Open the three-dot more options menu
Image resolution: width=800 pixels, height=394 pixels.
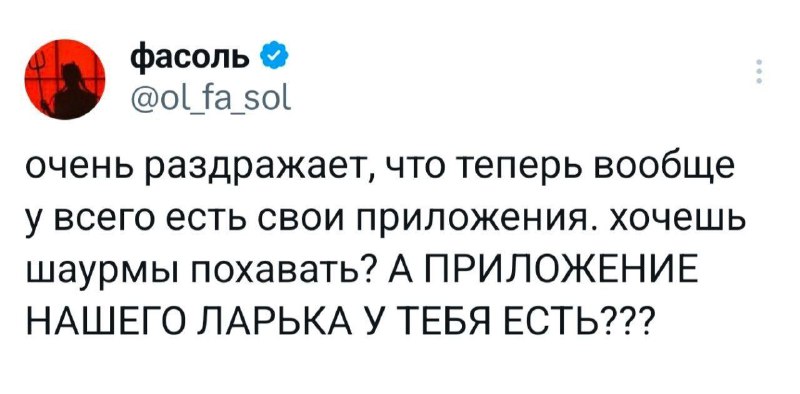tap(759, 71)
